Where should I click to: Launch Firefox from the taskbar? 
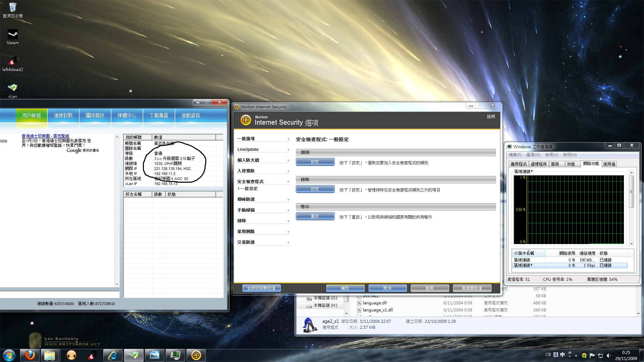pyautogui.click(x=30, y=355)
